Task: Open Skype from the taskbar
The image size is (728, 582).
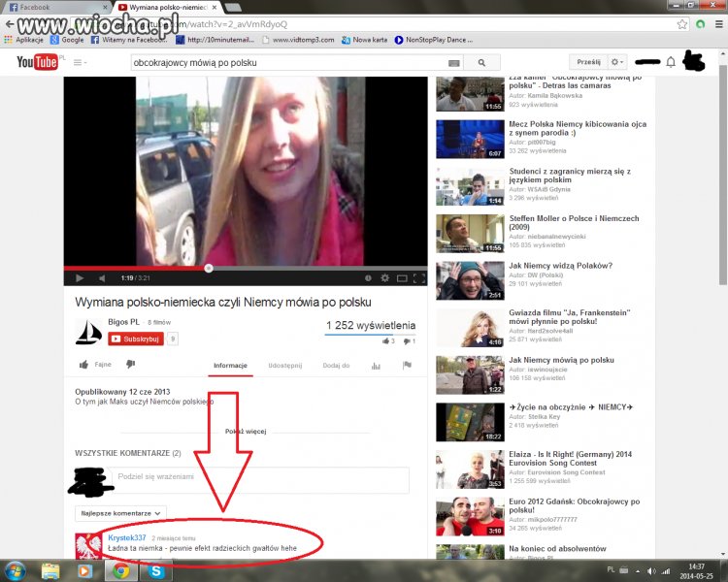Action: (x=156, y=570)
